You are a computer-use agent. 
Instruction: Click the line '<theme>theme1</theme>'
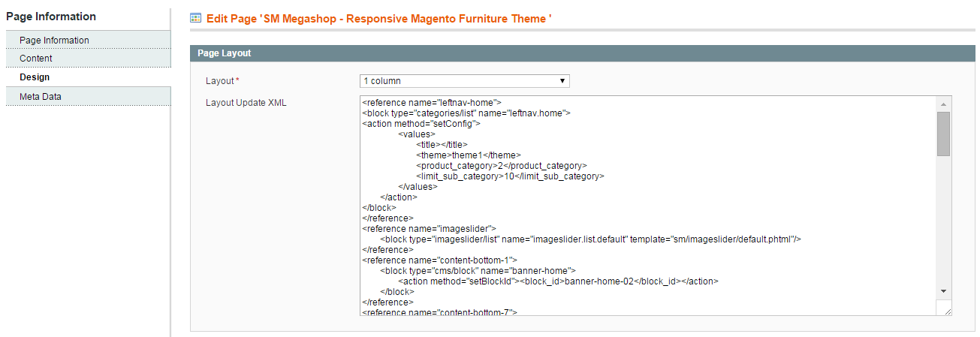468,155
